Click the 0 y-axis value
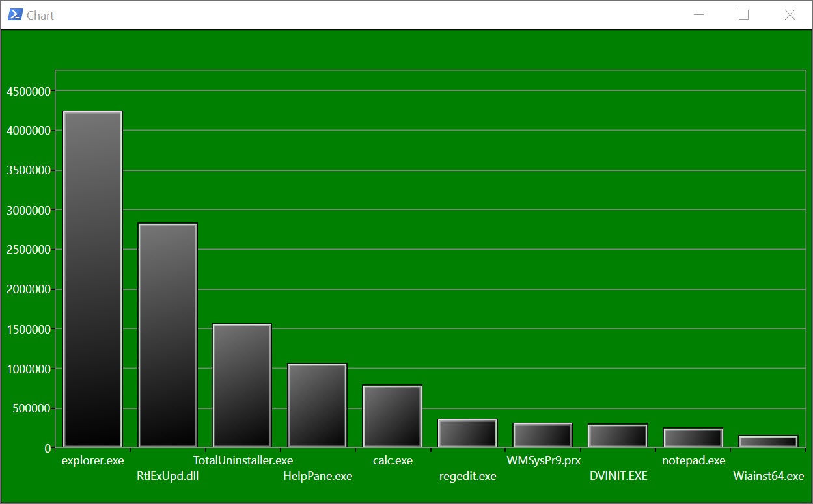 [48, 448]
